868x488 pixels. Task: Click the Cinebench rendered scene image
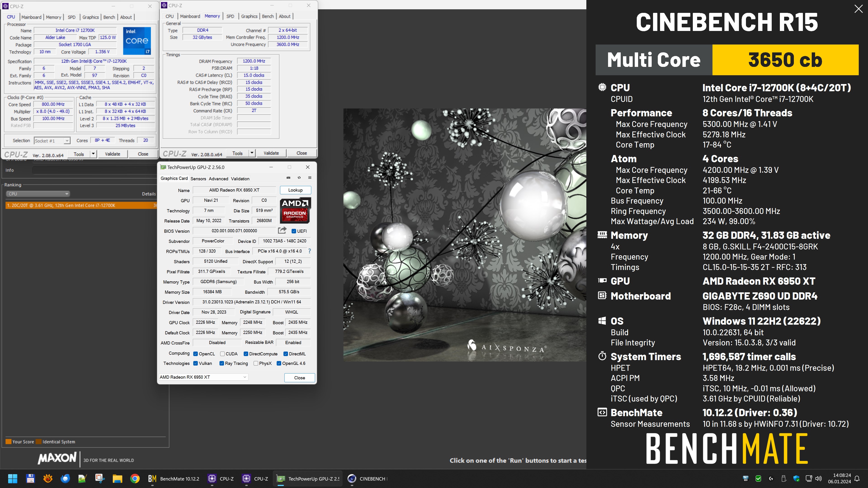[x=465, y=235]
